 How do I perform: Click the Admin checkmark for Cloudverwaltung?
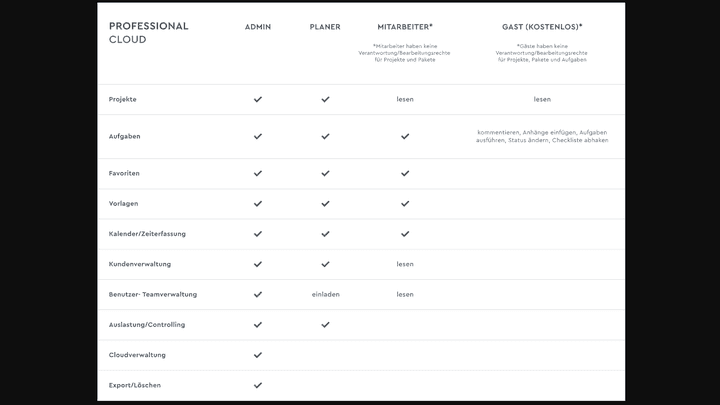pos(258,355)
